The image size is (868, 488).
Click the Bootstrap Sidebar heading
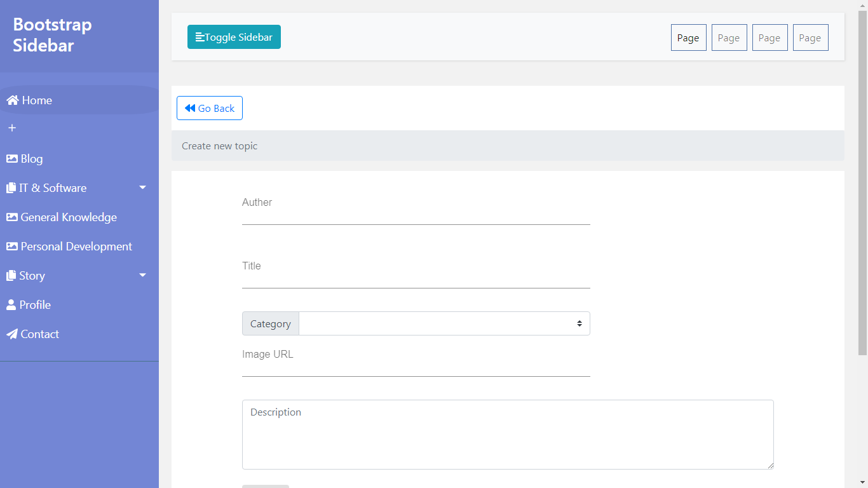pos(52,34)
